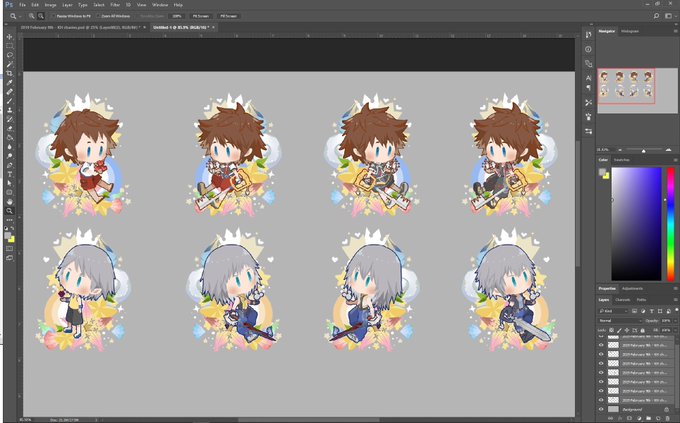
Task: Select the Magic Wand tool
Action: point(10,64)
